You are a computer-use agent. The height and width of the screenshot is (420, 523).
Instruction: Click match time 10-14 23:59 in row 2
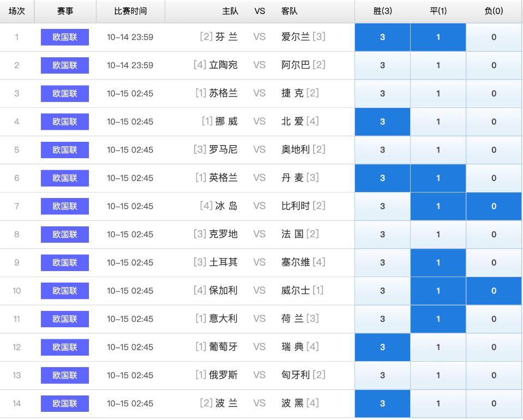tap(130, 65)
